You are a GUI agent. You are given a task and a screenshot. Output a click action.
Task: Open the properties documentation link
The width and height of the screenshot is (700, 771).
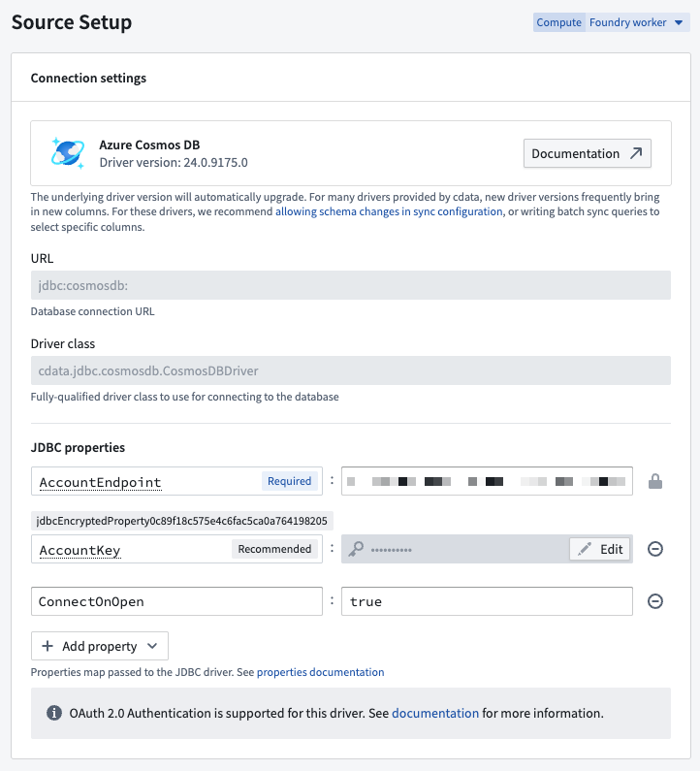[x=320, y=672]
